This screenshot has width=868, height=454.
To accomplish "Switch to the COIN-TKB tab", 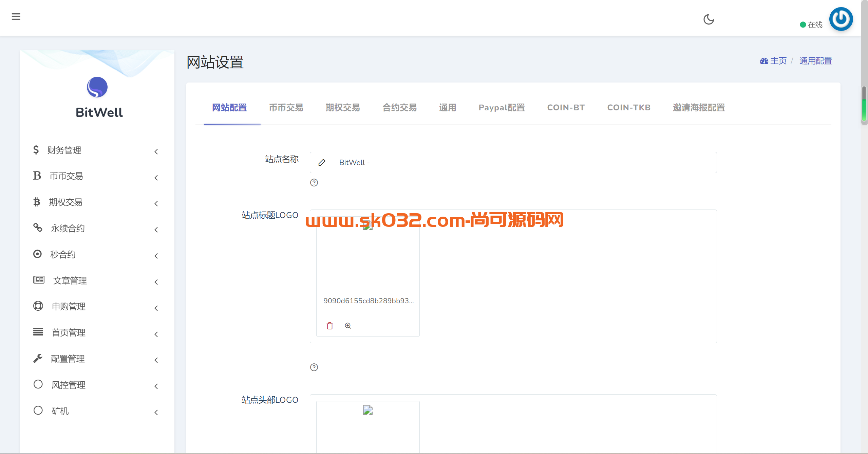I will [x=629, y=108].
